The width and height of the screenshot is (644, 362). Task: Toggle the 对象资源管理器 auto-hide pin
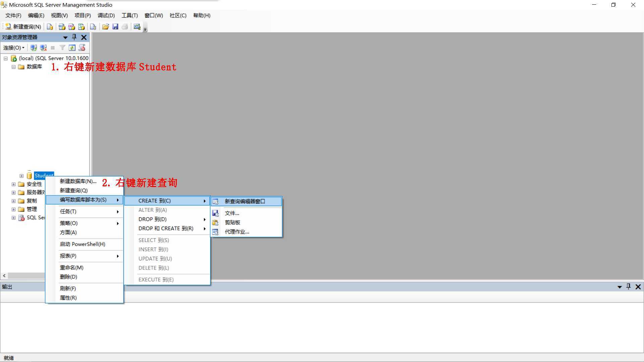[x=74, y=37]
